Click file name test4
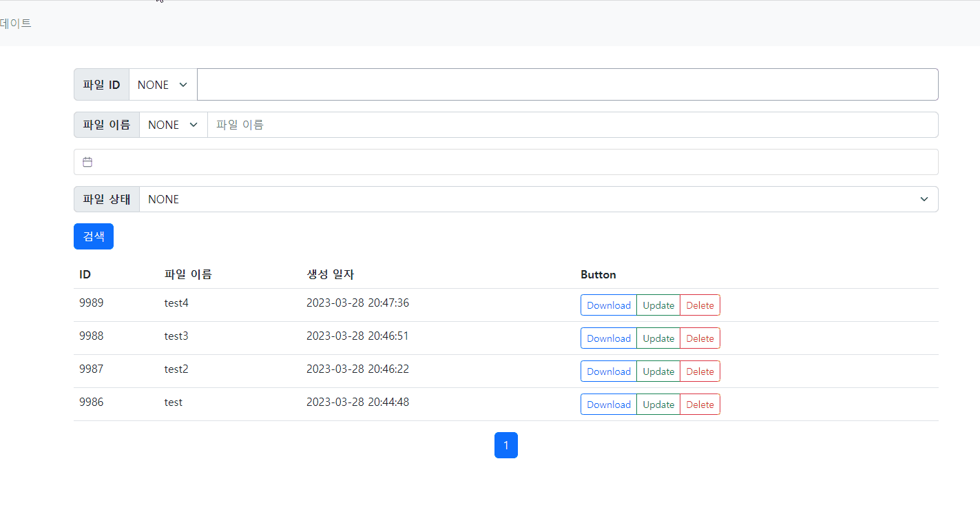 176,303
